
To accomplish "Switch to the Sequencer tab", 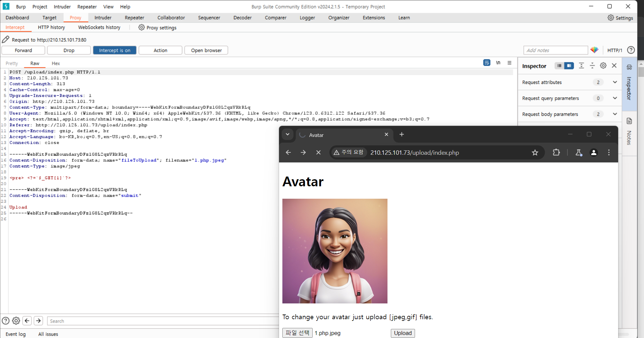I will (x=209, y=18).
